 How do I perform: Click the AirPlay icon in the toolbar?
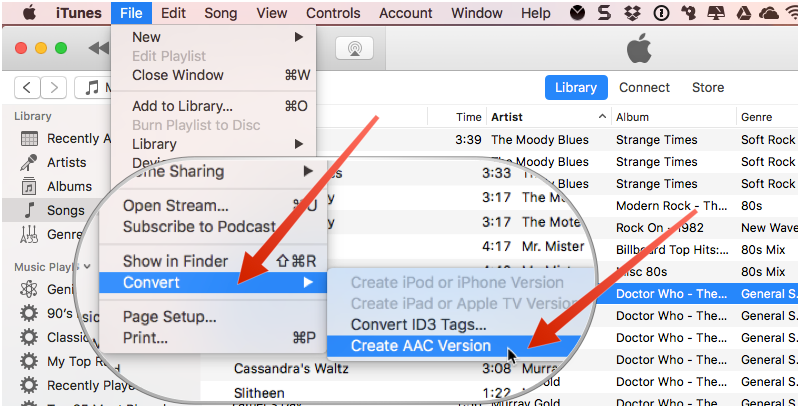(x=353, y=48)
